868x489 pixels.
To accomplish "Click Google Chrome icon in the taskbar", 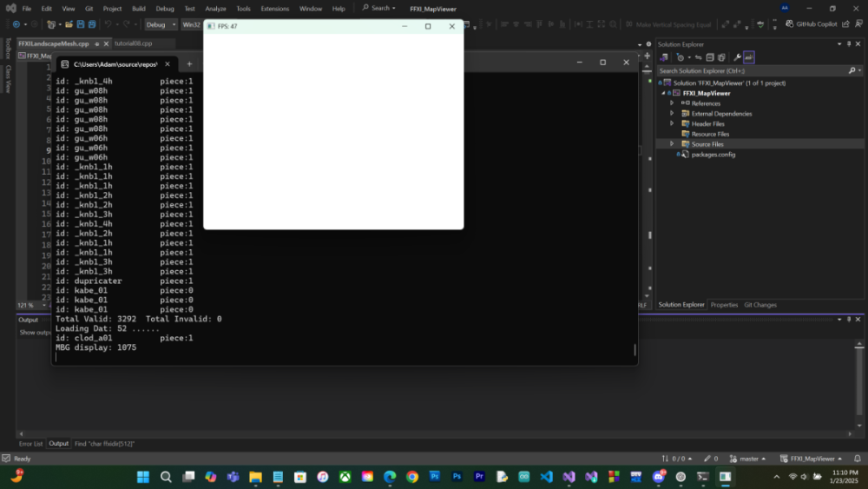I will click(412, 477).
